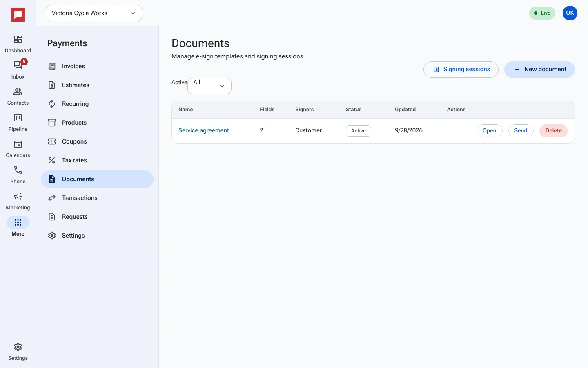
Task: Click the Signers column header
Action: (x=305, y=110)
